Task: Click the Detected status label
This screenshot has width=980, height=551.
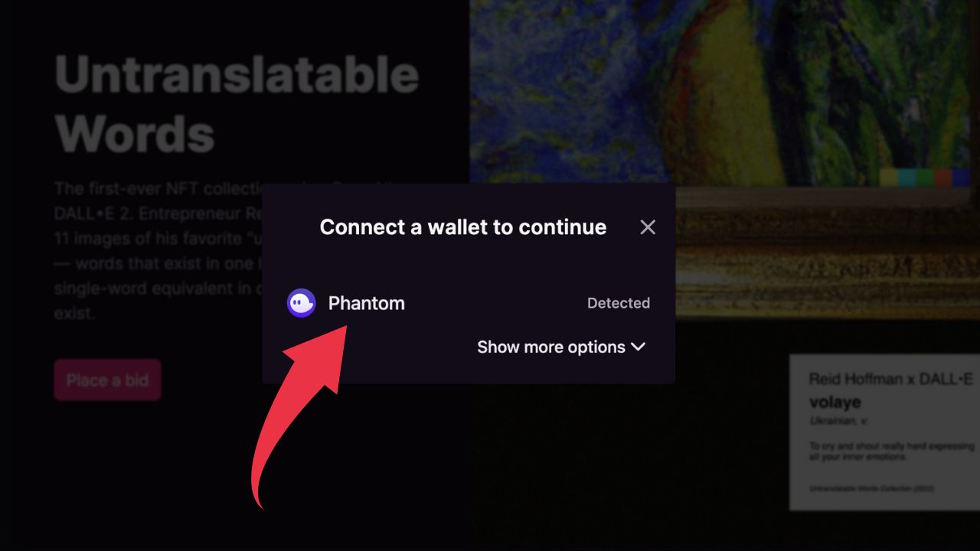Action: (619, 303)
